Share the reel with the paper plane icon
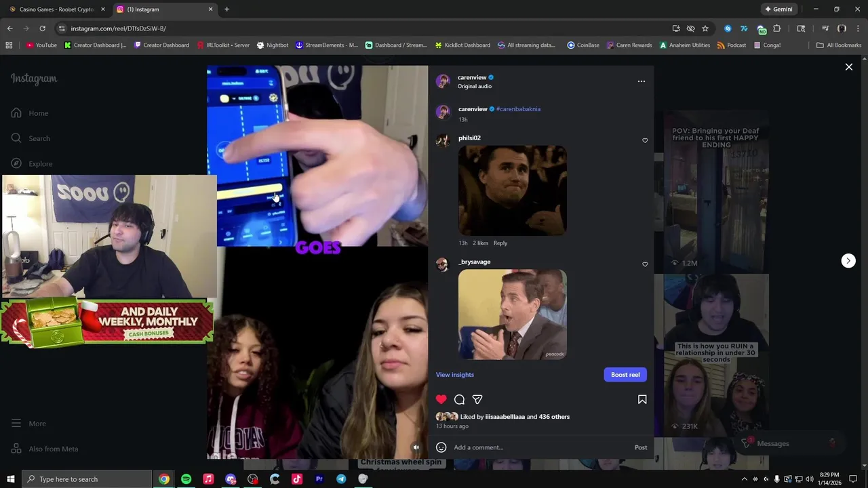The width and height of the screenshot is (868, 488). (477, 399)
